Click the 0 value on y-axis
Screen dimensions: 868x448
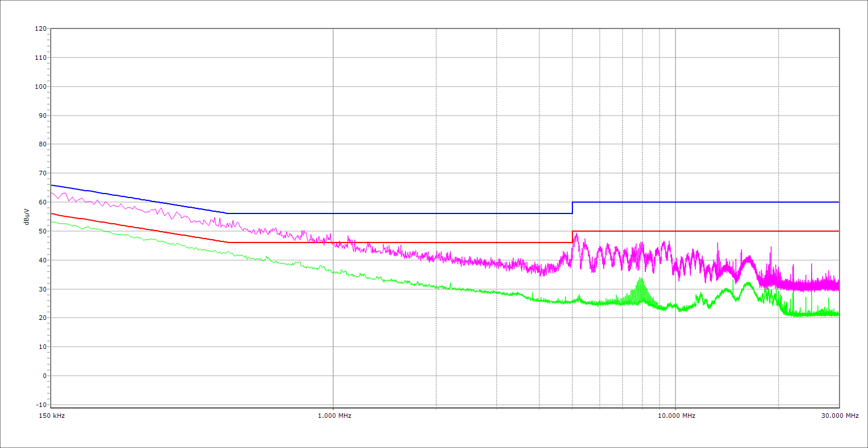[44, 376]
